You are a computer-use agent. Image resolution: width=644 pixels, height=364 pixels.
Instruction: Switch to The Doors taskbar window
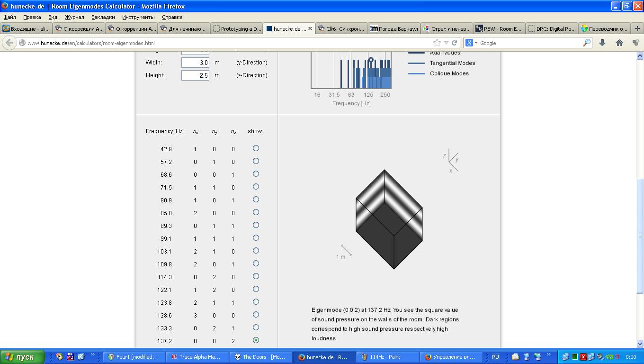pyautogui.click(x=260, y=357)
